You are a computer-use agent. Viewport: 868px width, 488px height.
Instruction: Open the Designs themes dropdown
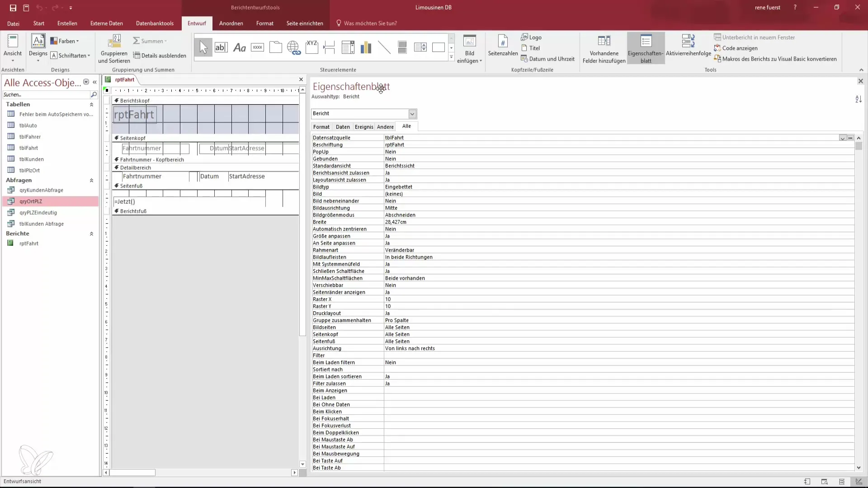[x=38, y=60]
